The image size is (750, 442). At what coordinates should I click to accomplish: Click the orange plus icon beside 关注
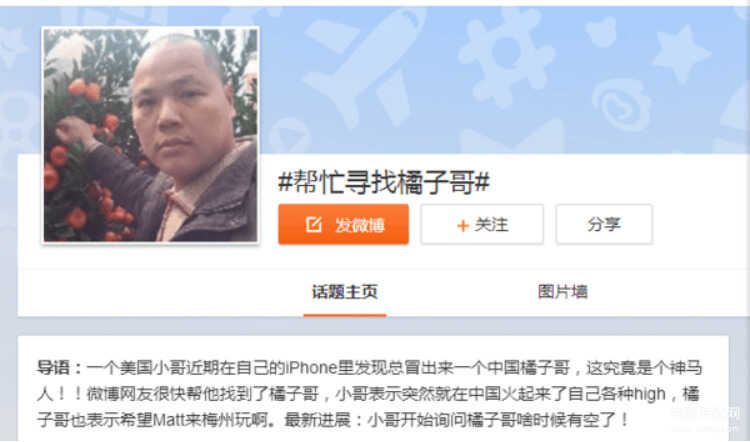[463, 225]
